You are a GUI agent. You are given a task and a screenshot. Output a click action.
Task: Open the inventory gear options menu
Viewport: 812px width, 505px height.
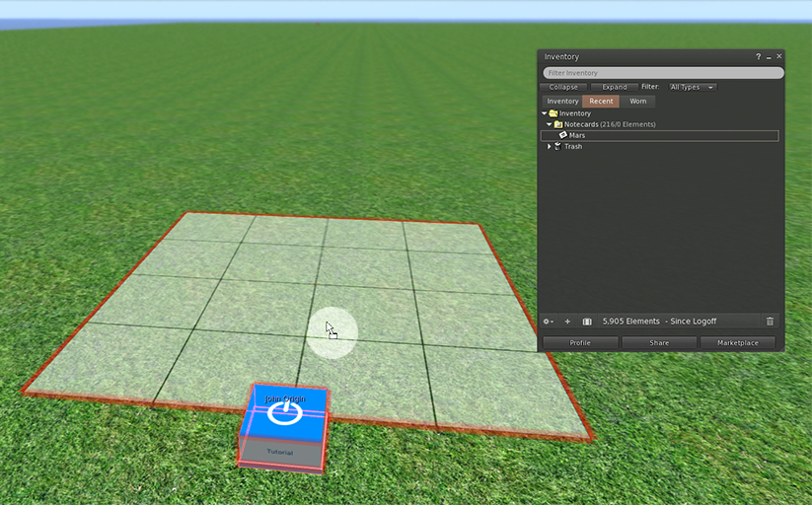click(x=548, y=322)
